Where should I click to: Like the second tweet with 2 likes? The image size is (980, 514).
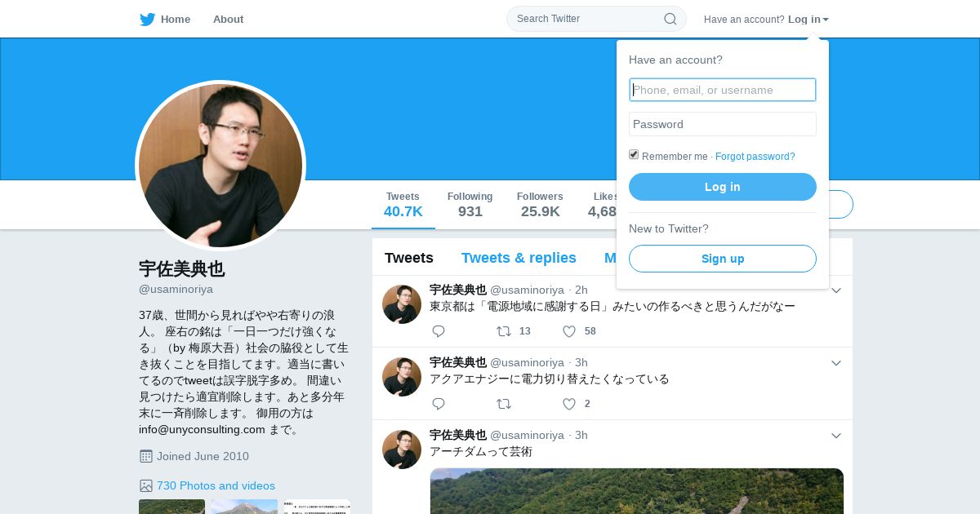569,404
